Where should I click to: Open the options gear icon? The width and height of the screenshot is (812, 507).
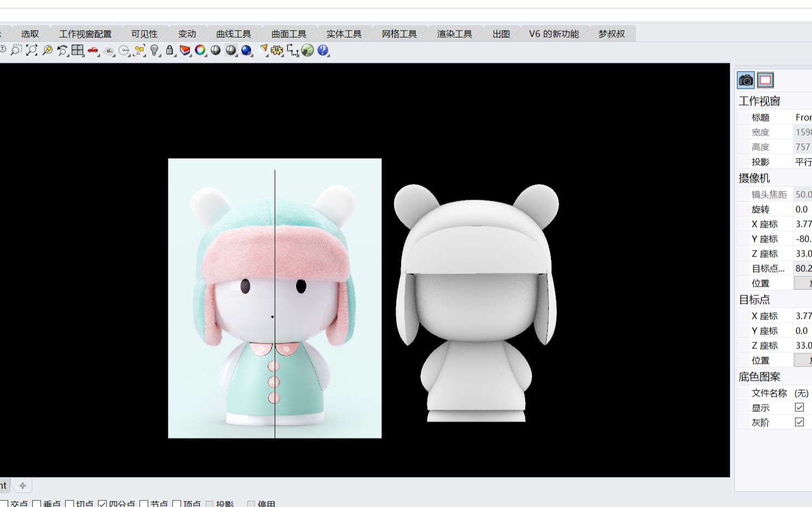(277, 50)
